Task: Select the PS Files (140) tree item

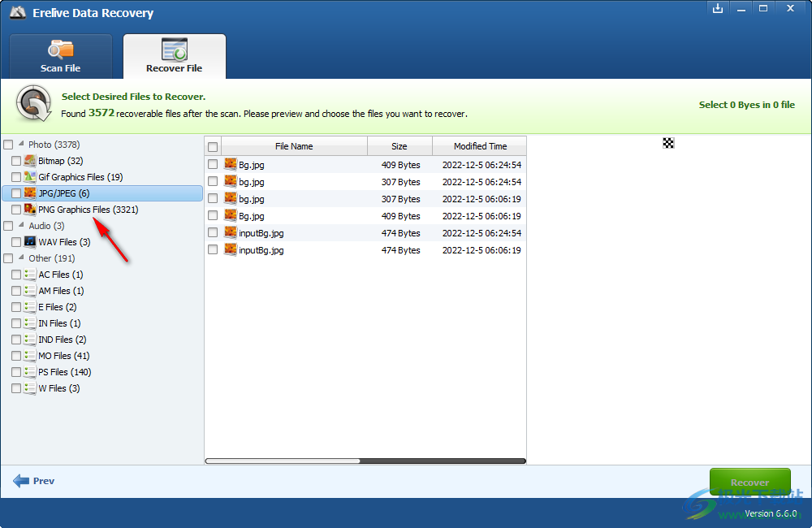Action: 65,372
